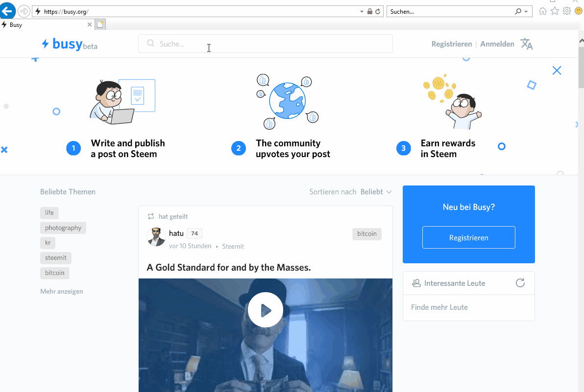The image size is (584, 392).
Task: Click the Write and publish a post text
Action: click(x=128, y=148)
